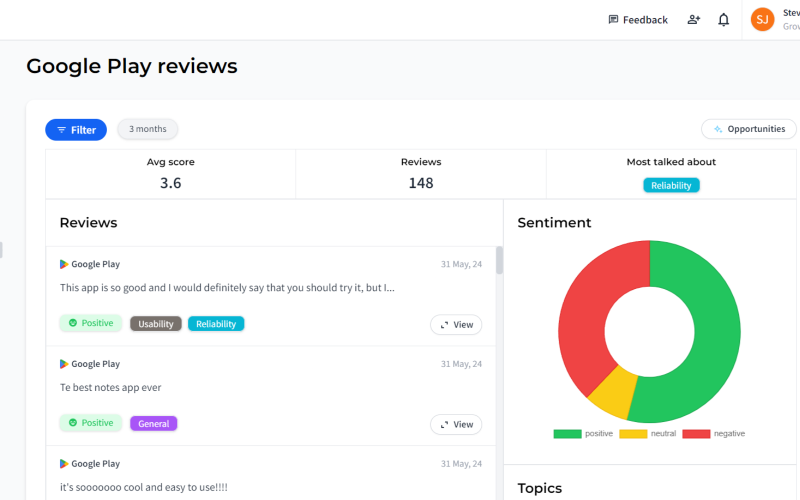View the 'This app is so good' review
The image size is (800, 500).
[456, 324]
